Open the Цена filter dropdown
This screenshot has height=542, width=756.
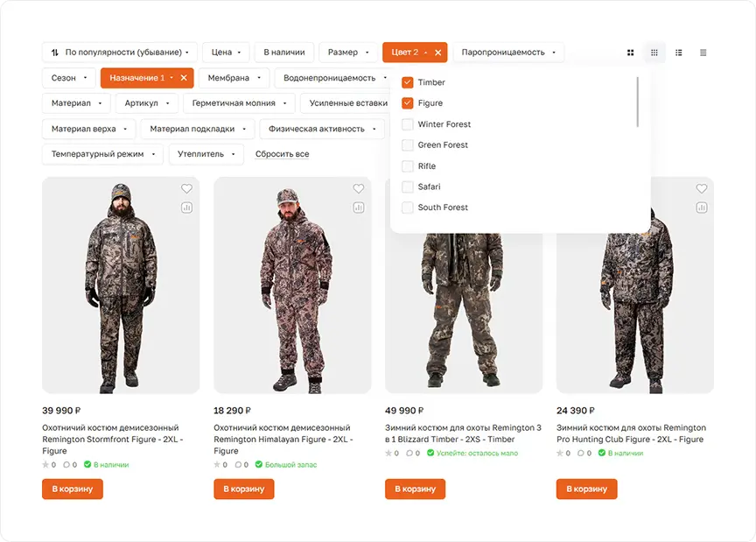click(225, 53)
